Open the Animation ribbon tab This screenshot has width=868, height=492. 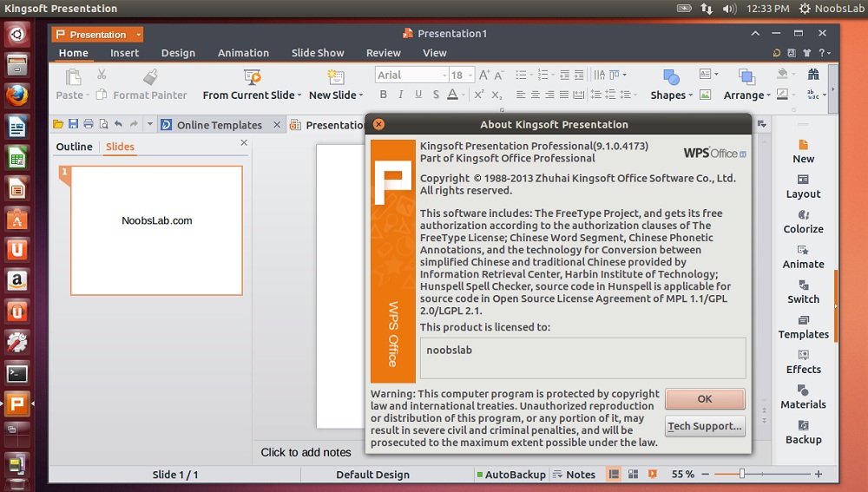[243, 53]
